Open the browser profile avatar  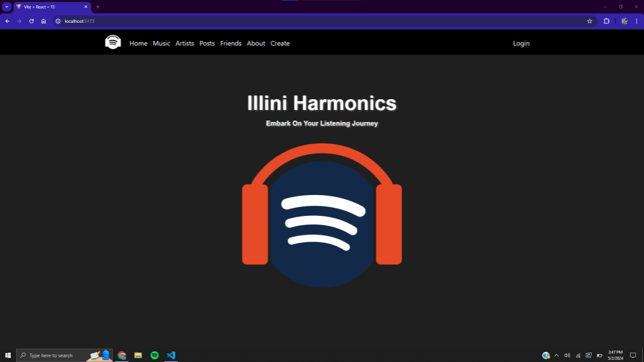click(625, 21)
